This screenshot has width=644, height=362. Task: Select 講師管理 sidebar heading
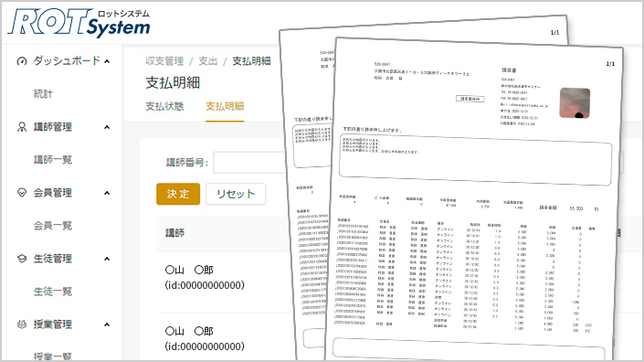(x=53, y=127)
